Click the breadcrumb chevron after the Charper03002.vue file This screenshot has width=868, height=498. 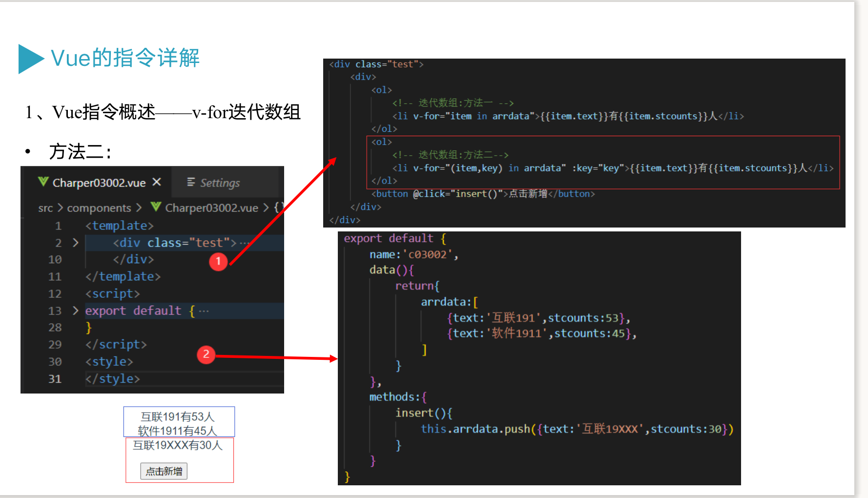point(266,207)
